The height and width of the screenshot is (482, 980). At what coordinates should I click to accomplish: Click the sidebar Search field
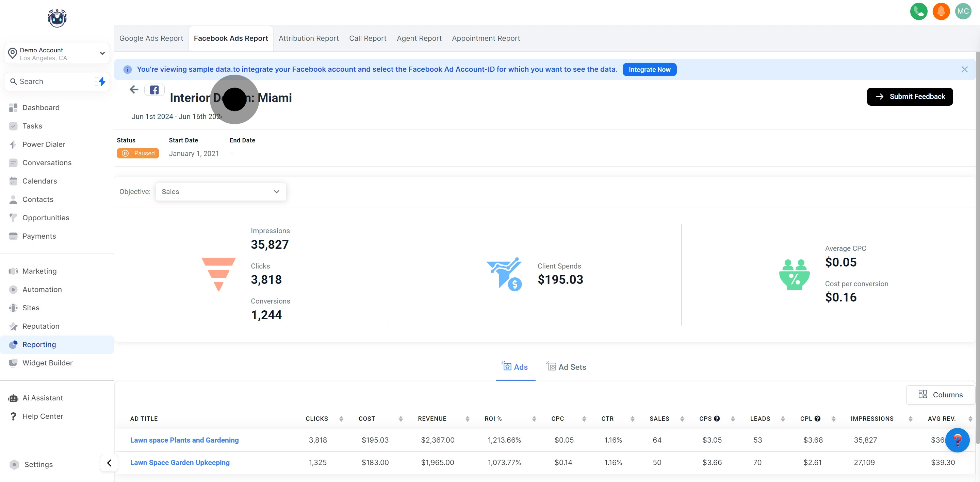[x=49, y=81]
